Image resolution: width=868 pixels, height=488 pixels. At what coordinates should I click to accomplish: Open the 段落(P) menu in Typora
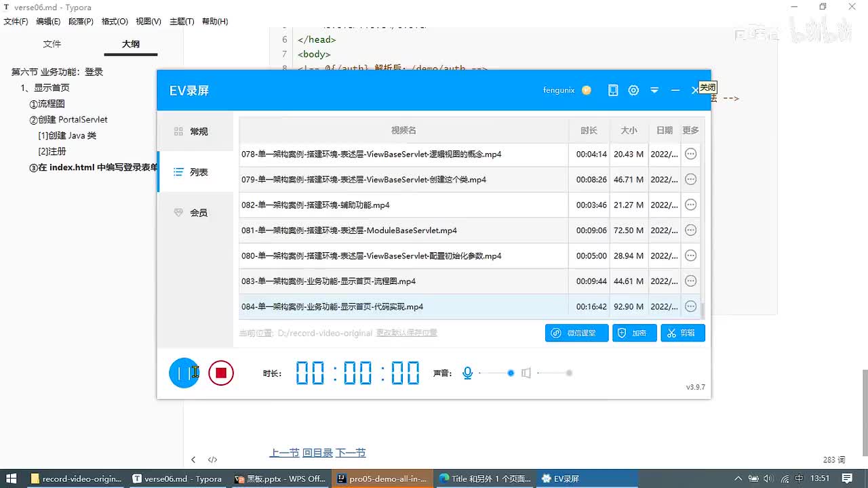click(x=81, y=22)
